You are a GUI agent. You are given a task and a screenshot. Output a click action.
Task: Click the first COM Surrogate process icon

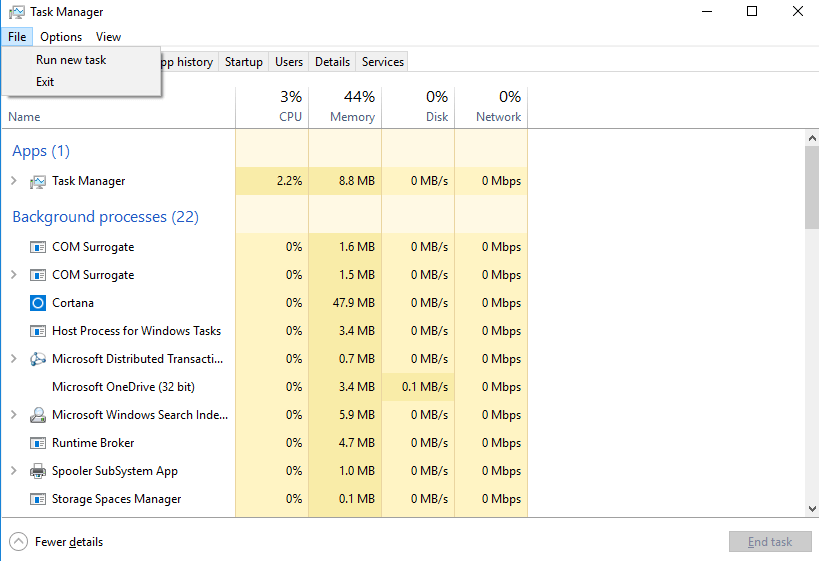38,247
